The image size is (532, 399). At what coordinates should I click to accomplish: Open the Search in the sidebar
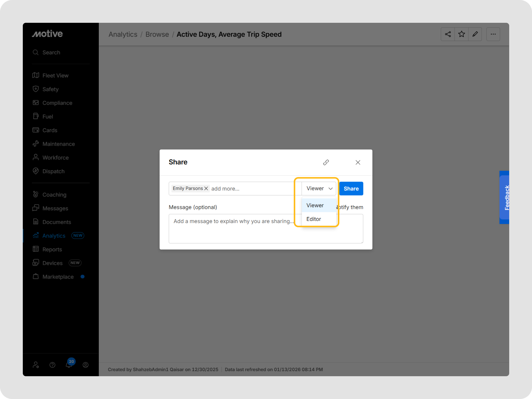point(51,52)
